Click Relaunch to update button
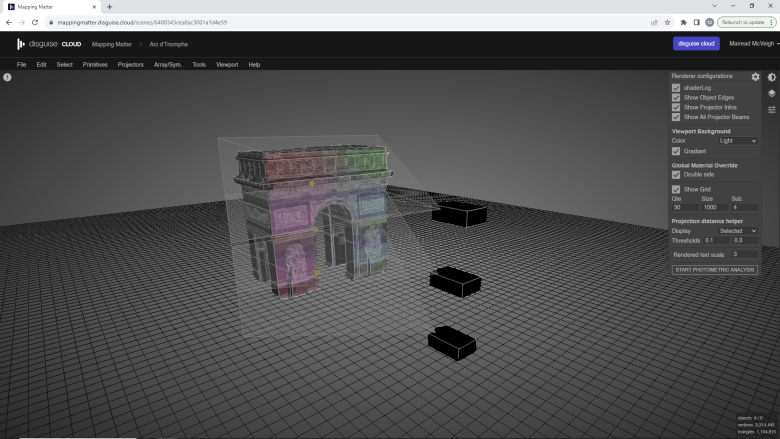The height and width of the screenshot is (439, 780). tap(746, 22)
